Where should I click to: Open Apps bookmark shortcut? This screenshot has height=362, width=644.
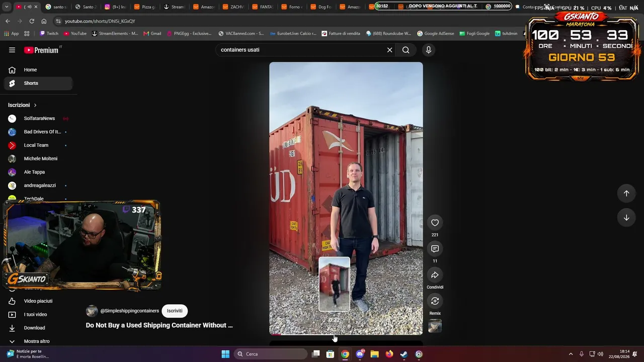[12, 34]
